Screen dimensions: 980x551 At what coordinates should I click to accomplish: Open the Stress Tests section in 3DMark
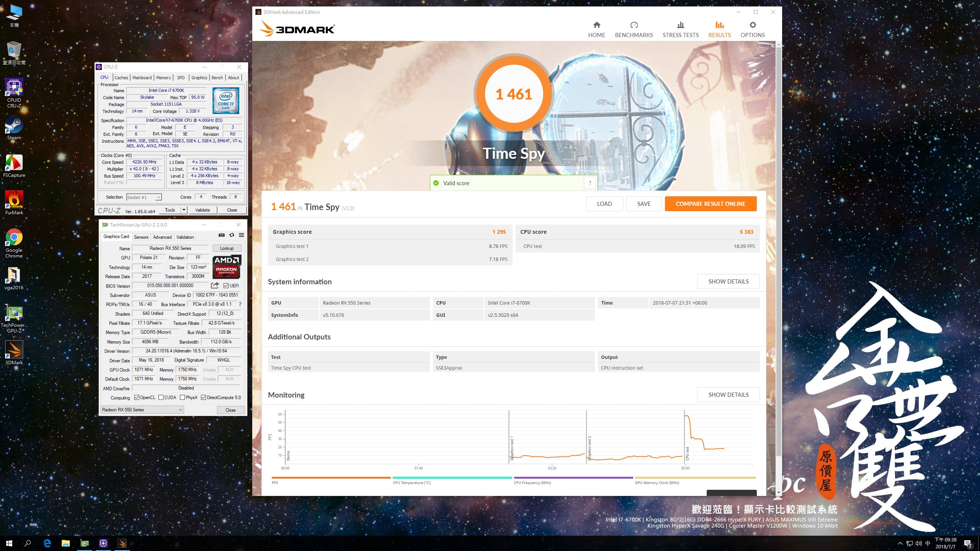pyautogui.click(x=680, y=30)
